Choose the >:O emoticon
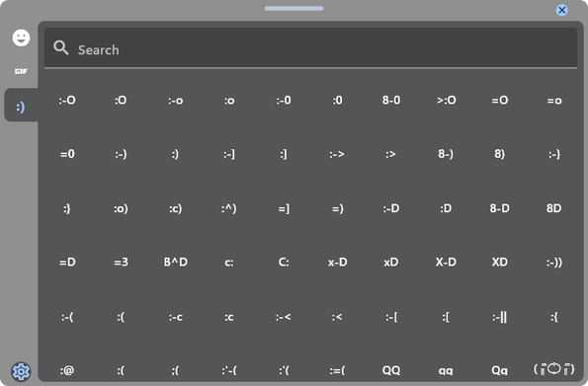 point(446,101)
